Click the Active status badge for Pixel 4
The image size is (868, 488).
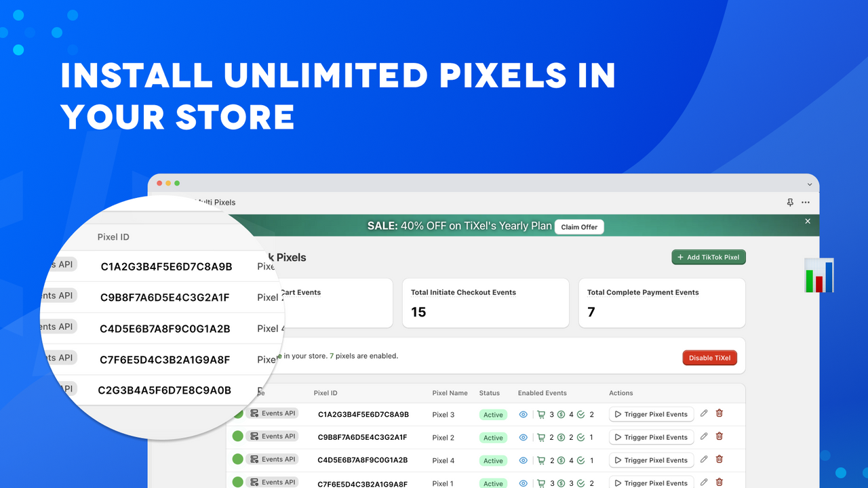[493, 461]
